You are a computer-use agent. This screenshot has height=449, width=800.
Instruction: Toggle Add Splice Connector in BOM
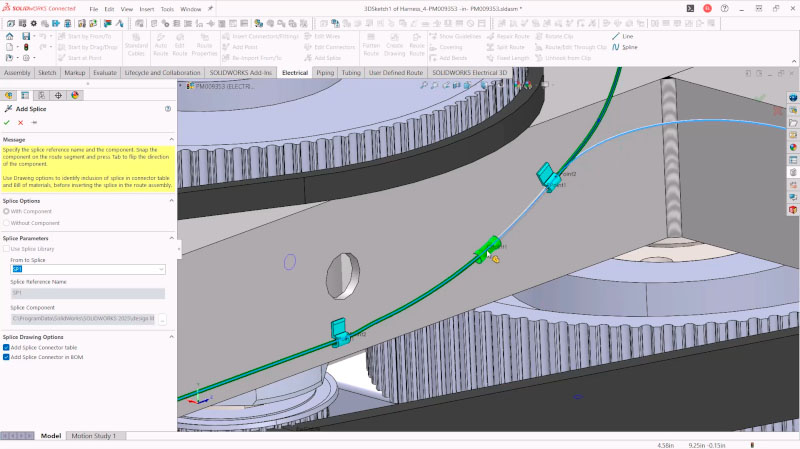pyautogui.click(x=7, y=356)
